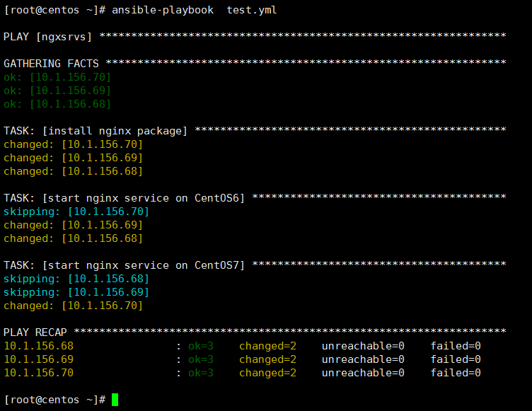
Task: Click ok: [10.1.156.70] under gathering facts
Action: coord(57,77)
